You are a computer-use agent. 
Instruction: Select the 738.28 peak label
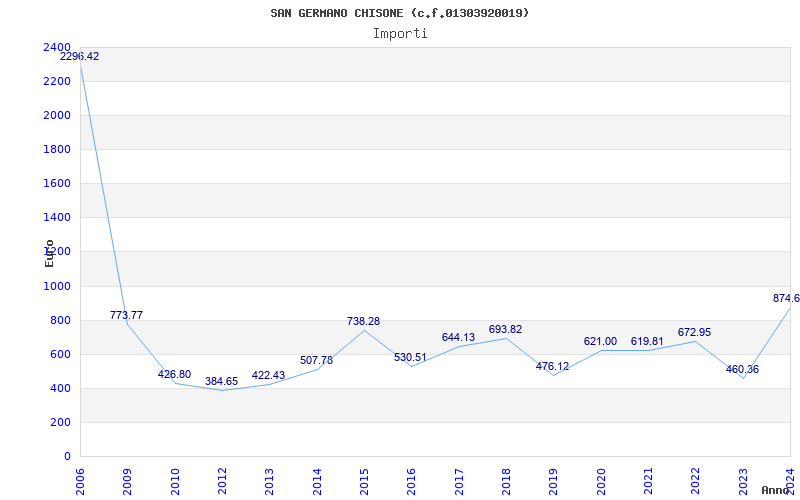click(x=363, y=321)
